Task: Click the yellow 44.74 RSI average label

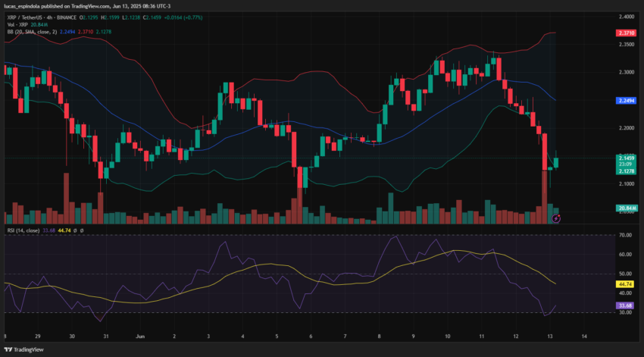Action: pyautogui.click(x=625, y=284)
